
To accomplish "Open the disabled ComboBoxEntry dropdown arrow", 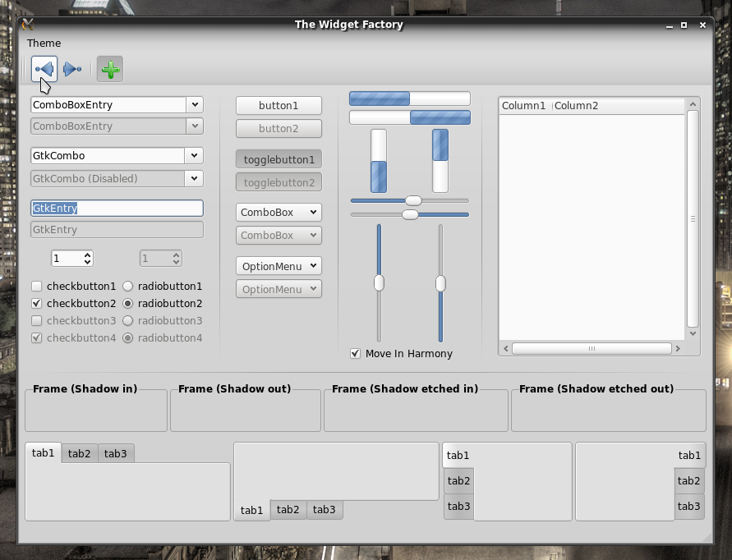I will click(x=195, y=126).
